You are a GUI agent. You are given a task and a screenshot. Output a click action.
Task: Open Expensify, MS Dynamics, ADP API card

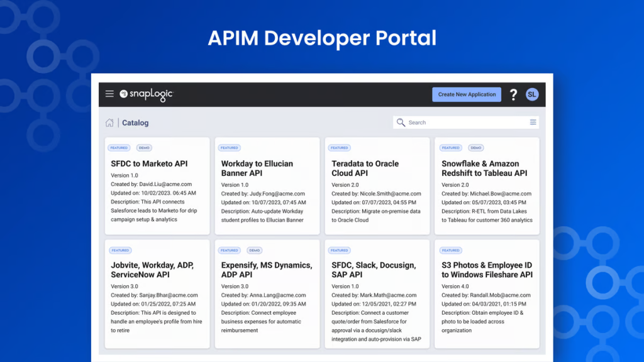click(266, 270)
